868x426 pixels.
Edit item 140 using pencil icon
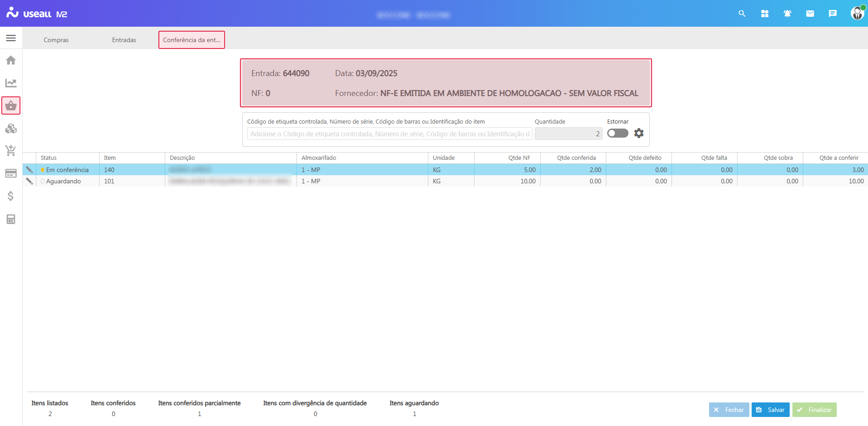pos(29,170)
